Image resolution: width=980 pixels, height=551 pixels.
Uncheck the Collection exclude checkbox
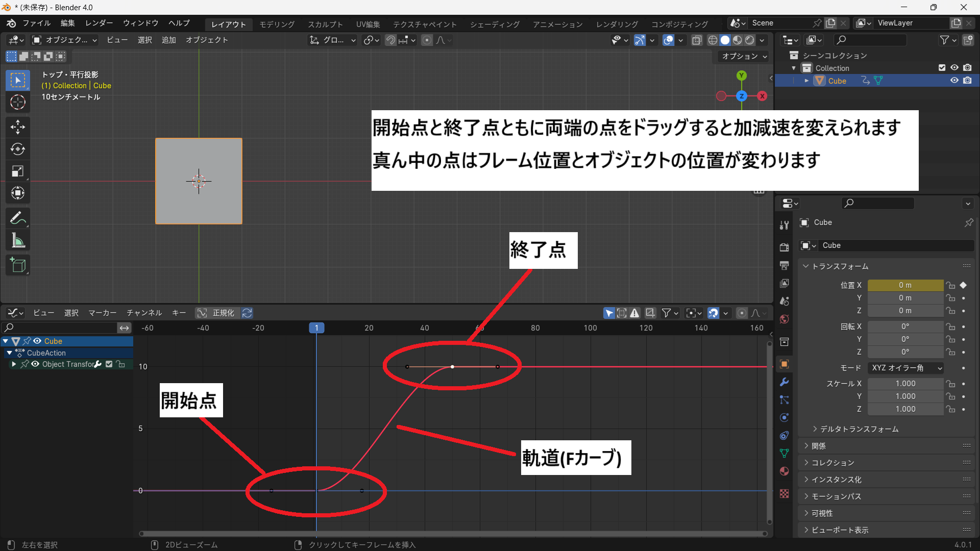point(942,68)
